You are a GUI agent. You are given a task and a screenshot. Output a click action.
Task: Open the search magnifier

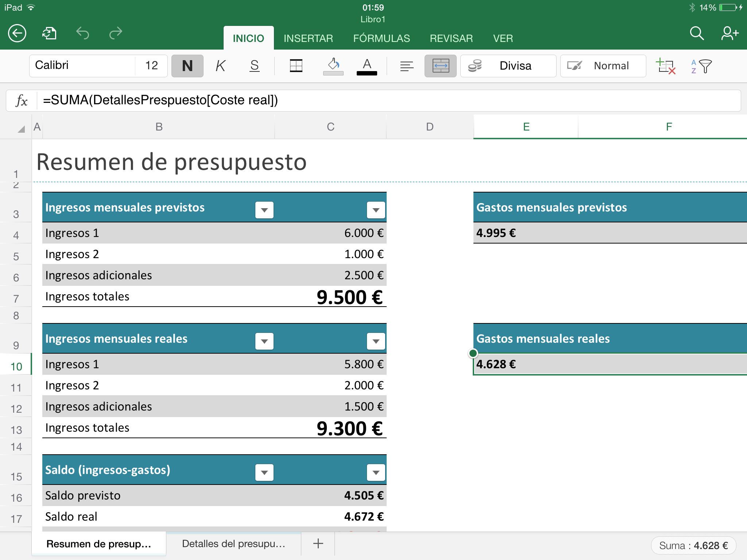(696, 34)
